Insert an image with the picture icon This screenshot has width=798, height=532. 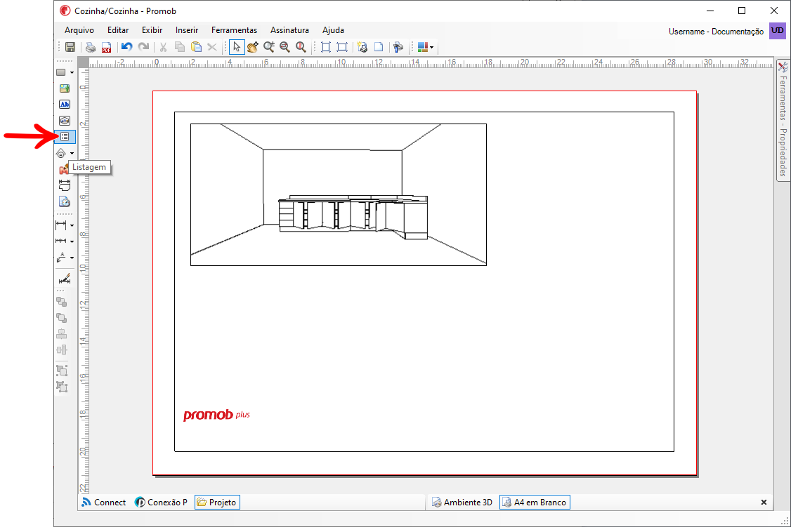[x=65, y=88]
